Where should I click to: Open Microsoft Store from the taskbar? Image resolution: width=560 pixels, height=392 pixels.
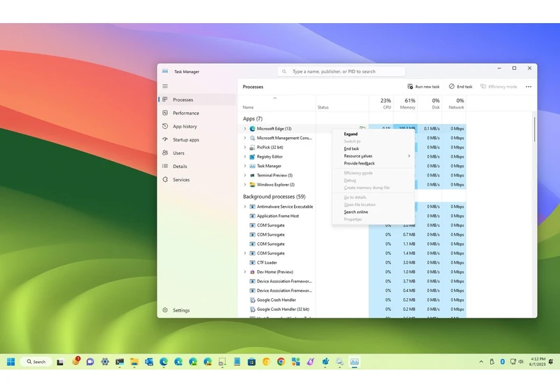pyautogui.click(x=251, y=362)
